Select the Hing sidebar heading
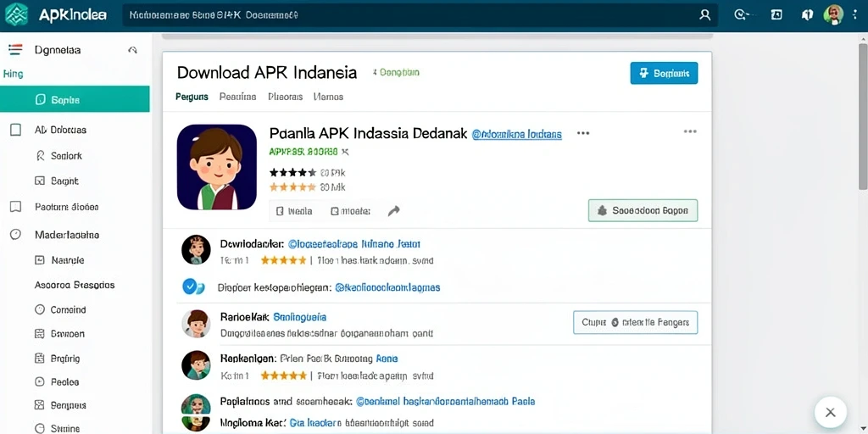868x434 pixels. (x=13, y=74)
